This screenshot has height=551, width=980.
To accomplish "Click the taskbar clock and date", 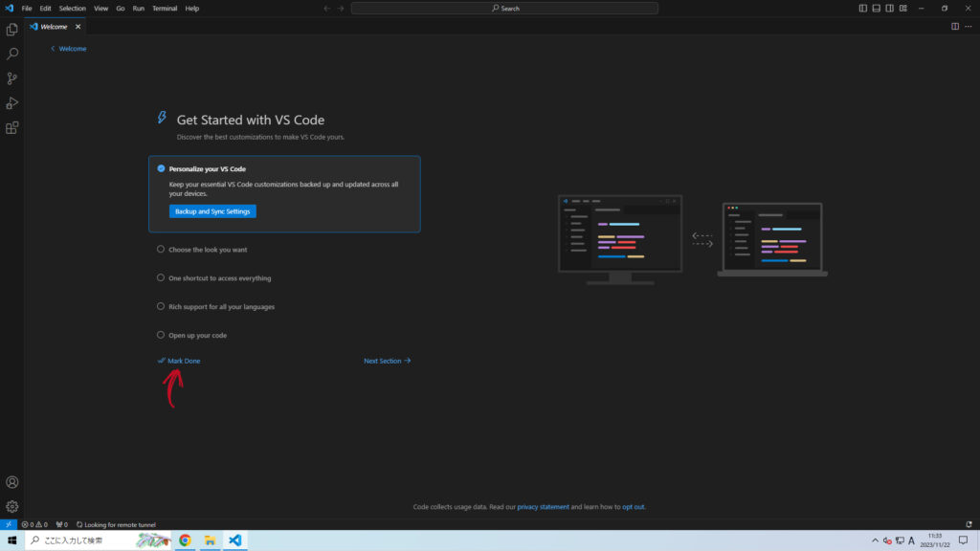I will point(935,540).
